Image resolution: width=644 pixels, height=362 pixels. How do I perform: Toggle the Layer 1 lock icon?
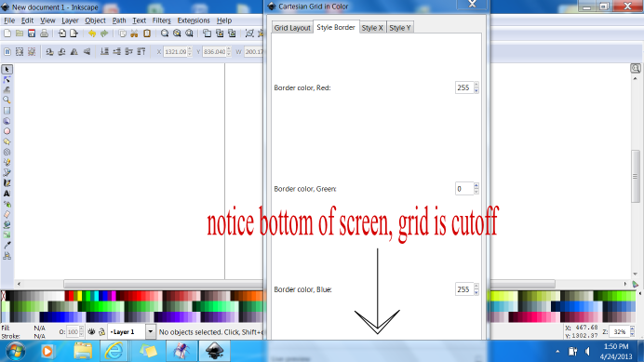point(101,331)
